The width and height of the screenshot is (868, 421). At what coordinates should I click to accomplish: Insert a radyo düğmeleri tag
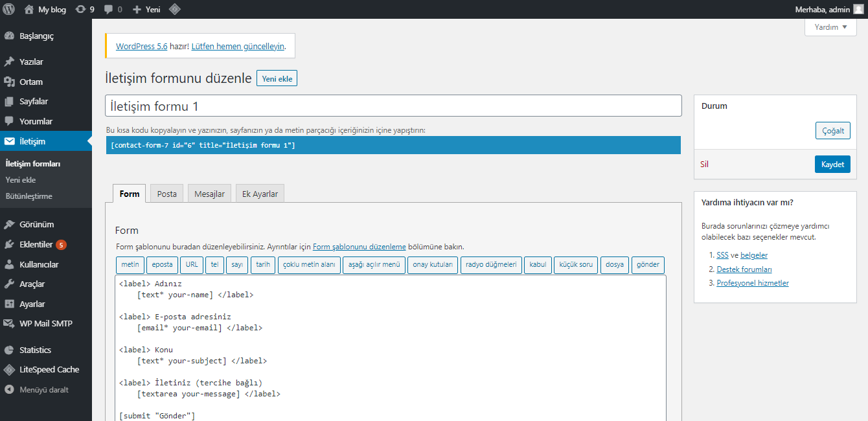[491, 265]
